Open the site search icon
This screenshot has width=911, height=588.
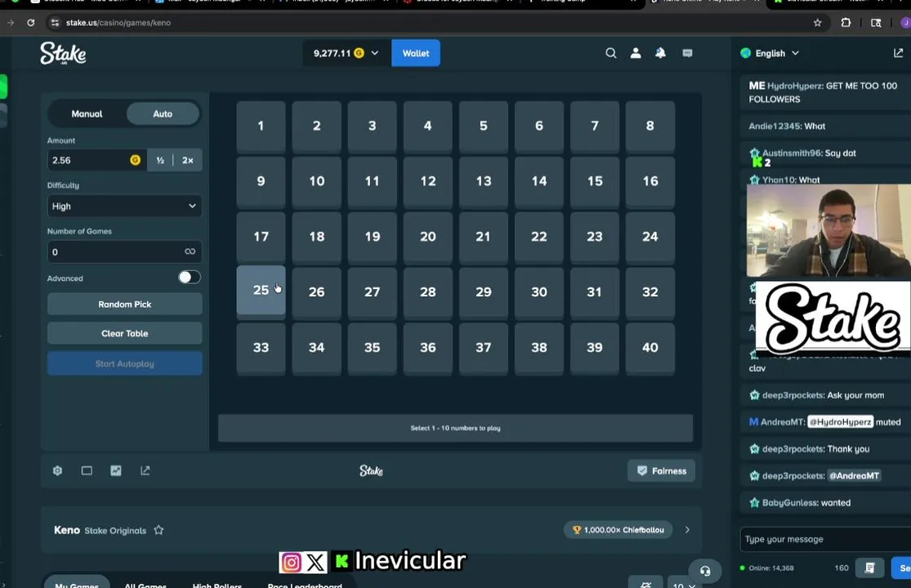[x=610, y=53]
